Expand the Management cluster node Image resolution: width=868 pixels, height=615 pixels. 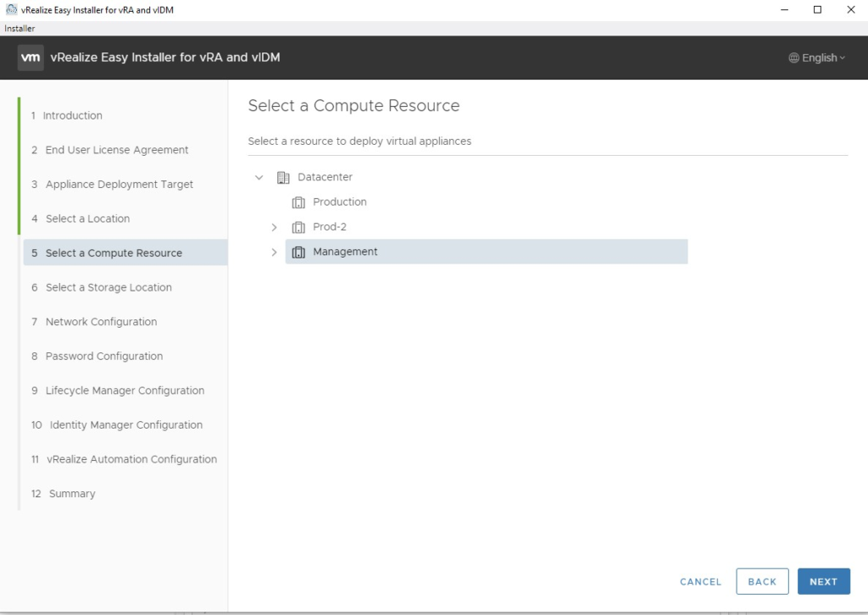[x=274, y=252]
